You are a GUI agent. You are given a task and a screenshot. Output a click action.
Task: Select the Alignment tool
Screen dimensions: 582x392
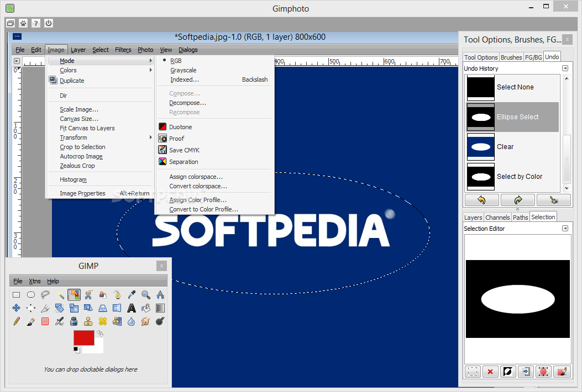[x=31, y=308]
